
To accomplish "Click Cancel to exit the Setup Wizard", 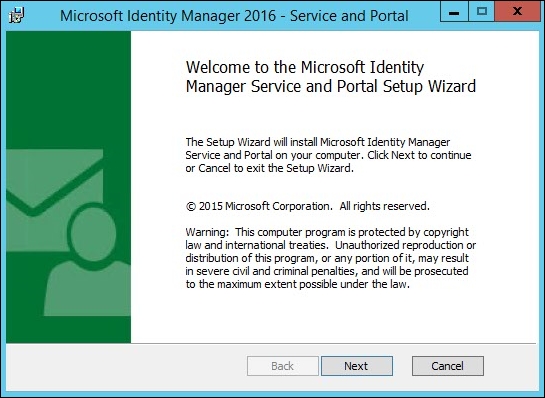I will point(448,366).
